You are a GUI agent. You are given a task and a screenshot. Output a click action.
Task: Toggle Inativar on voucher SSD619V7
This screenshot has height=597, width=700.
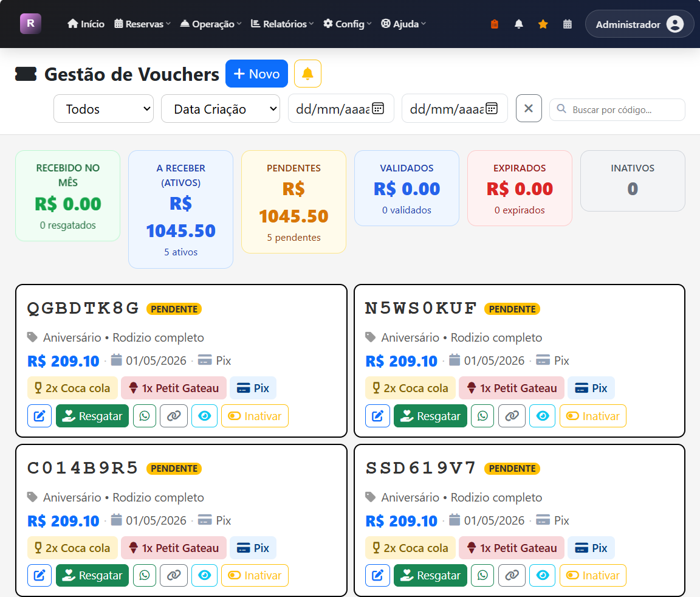tap(592, 575)
